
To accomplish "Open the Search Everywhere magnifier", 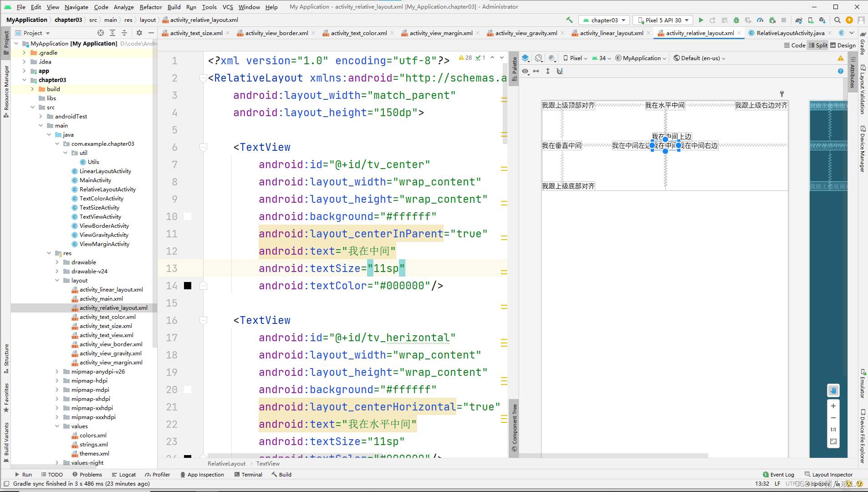I will pyautogui.click(x=837, y=20).
